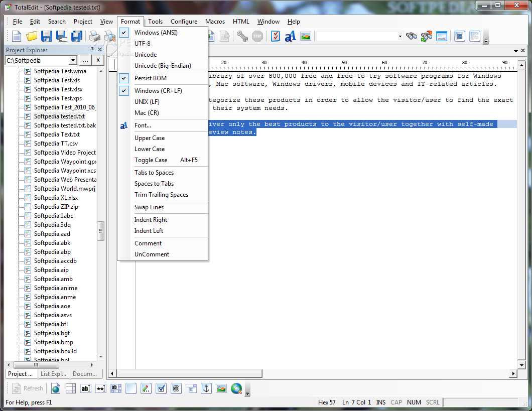Click the globe with magnifier preview icon
The image size is (532, 411).
click(236, 388)
